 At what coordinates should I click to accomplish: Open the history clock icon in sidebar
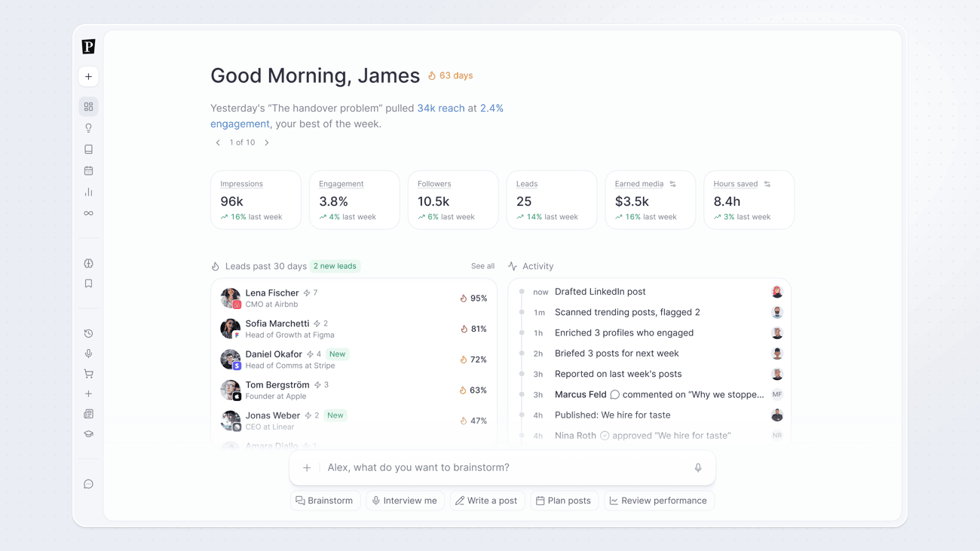coord(88,333)
